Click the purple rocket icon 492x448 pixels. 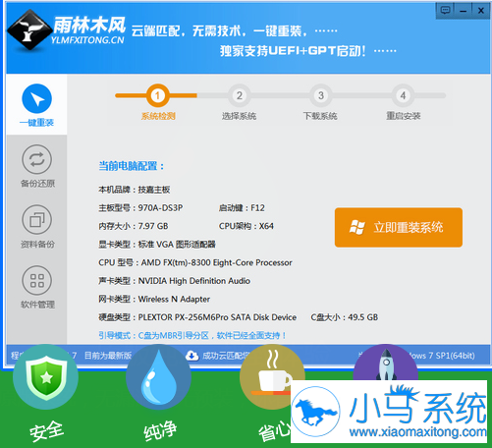[x=386, y=363]
